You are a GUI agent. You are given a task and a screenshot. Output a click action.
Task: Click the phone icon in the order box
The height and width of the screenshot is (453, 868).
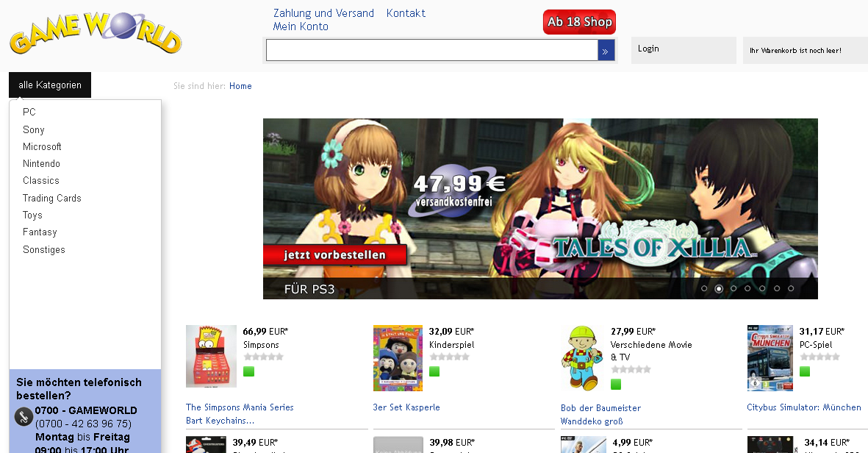pyautogui.click(x=24, y=416)
